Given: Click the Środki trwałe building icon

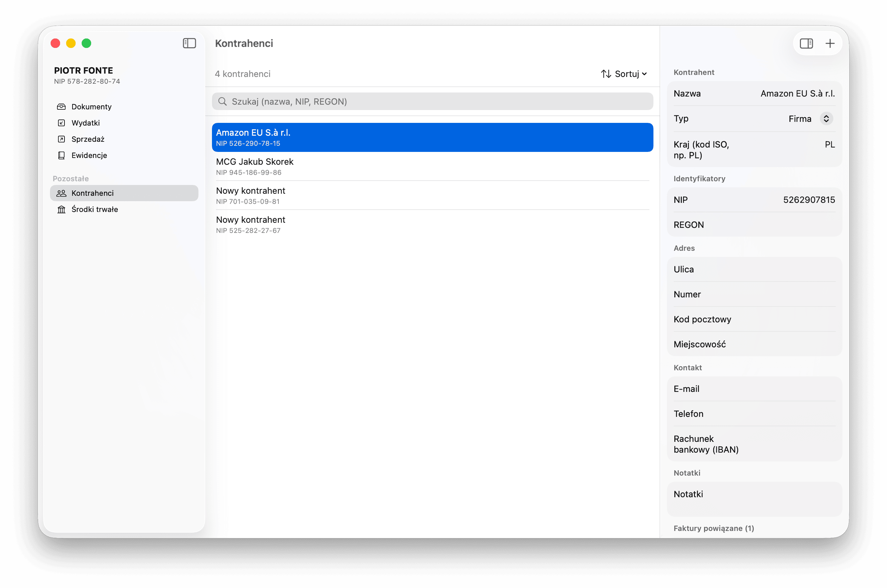Looking at the screenshot, I should 61,209.
